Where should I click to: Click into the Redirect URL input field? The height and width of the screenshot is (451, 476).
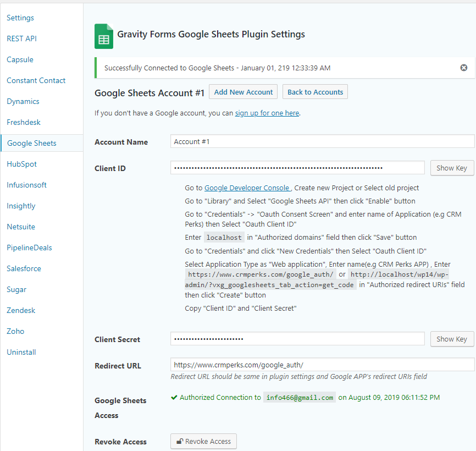323,365
